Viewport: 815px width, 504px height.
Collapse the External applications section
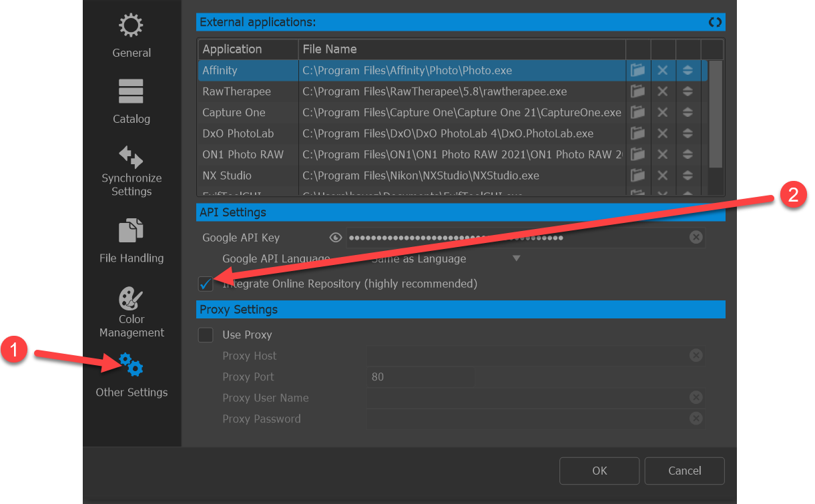tap(715, 22)
